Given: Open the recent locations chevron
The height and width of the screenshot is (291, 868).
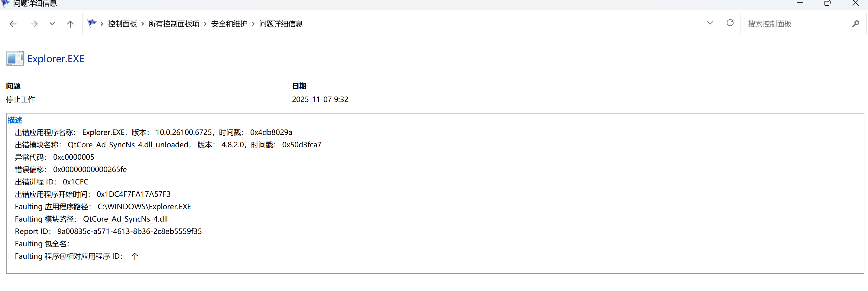Looking at the screenshot, I should [52, 24].
